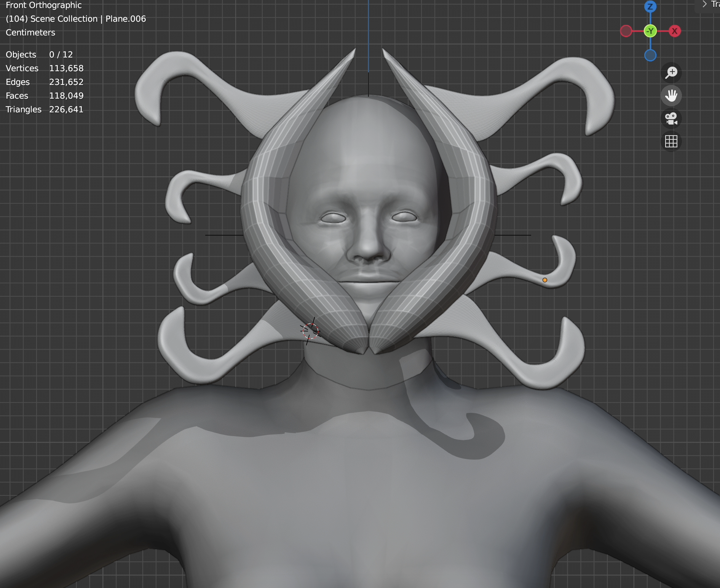
Task: Click the Front Orthographic view label
Action: 43,5
